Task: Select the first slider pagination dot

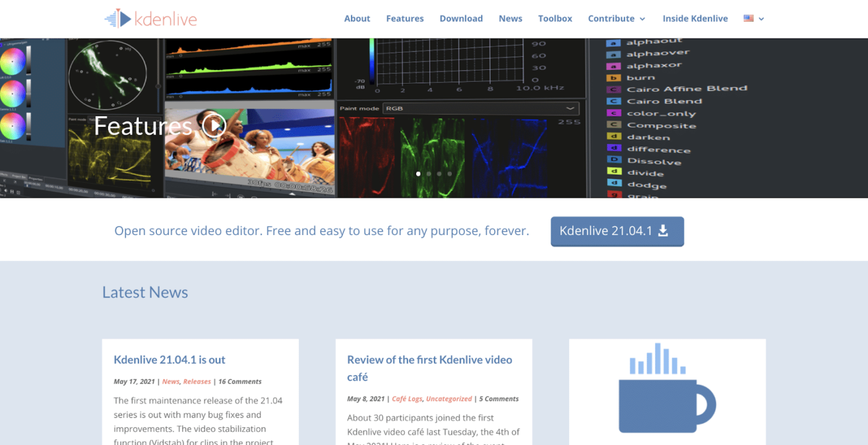Action: coord(418,174)
